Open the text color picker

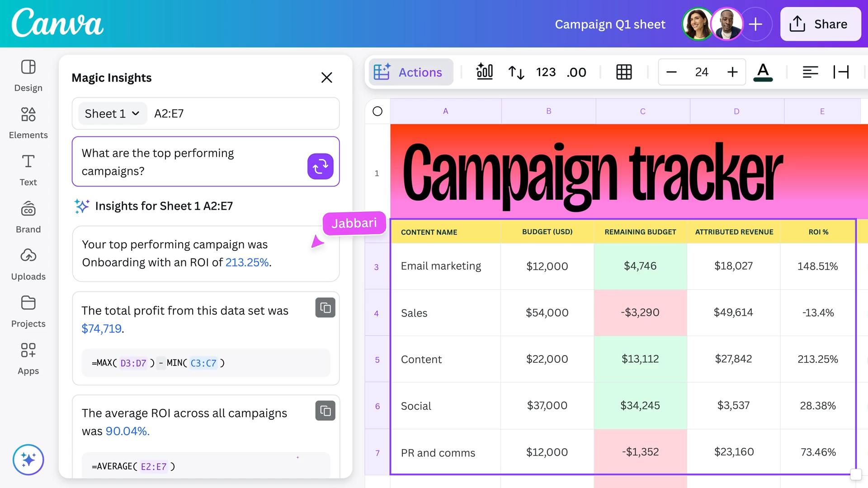coord(763,72)
